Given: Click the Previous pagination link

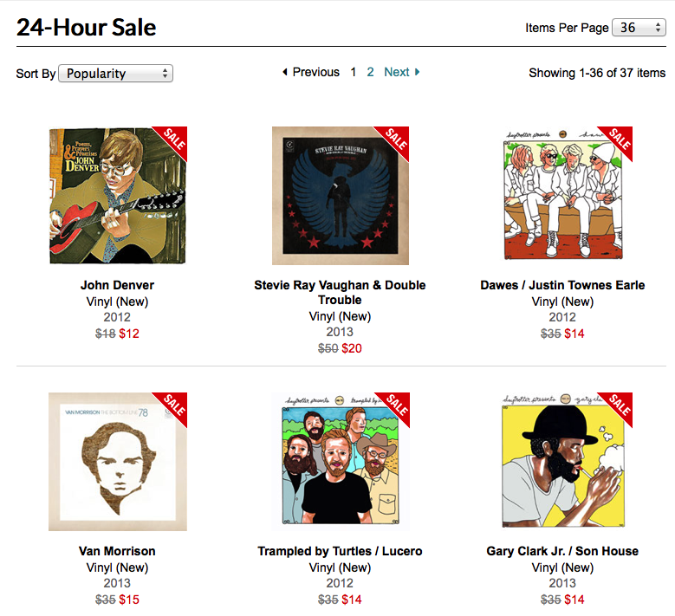Looking at the screenshot, I should (x=315, y=72).
